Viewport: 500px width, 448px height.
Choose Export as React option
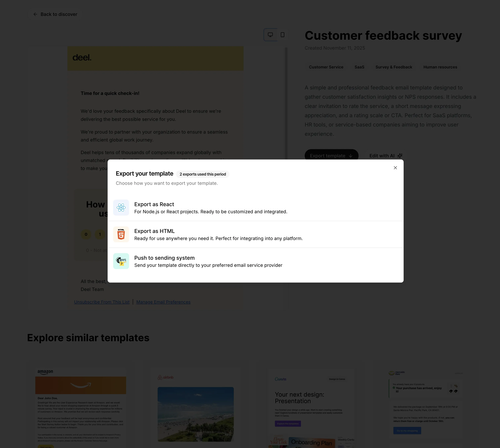pos(255,208)
